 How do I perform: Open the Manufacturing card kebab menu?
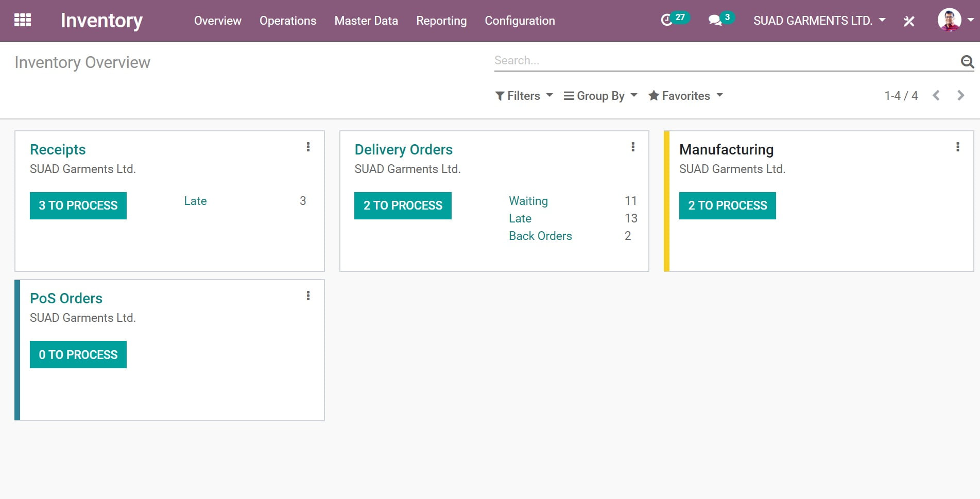pyautogui.click(x=957, y=147)
